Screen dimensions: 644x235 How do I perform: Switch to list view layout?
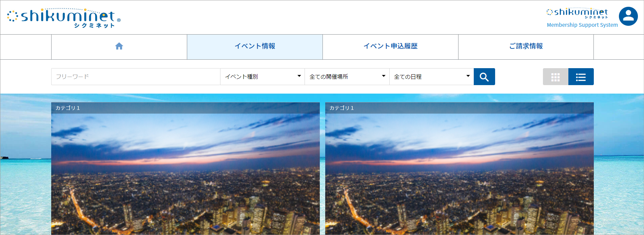point(581,77)
